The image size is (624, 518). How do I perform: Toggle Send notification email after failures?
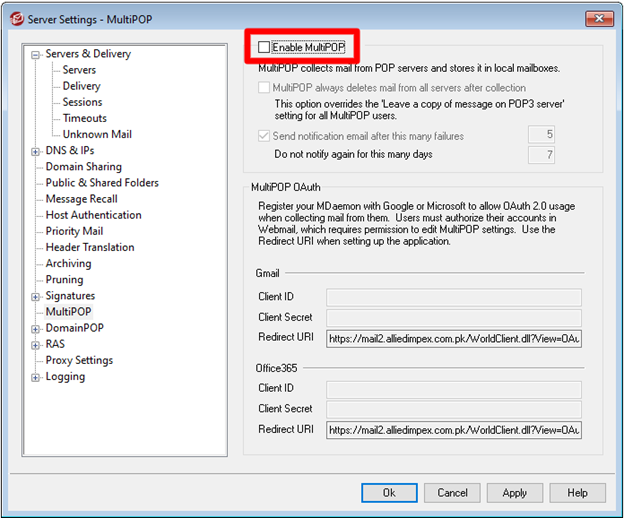pyautogui.click(x=263, y=136)
